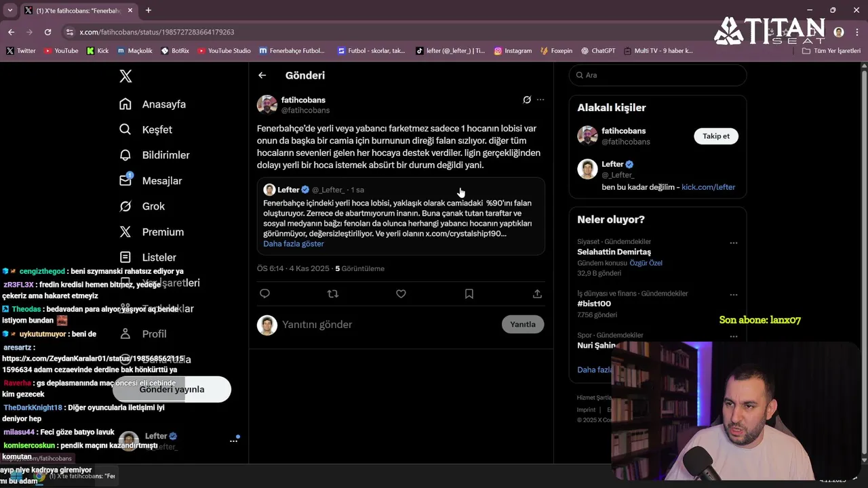
Task: Open the lefter TikTok bookmark
Action: tap(450, 51)
